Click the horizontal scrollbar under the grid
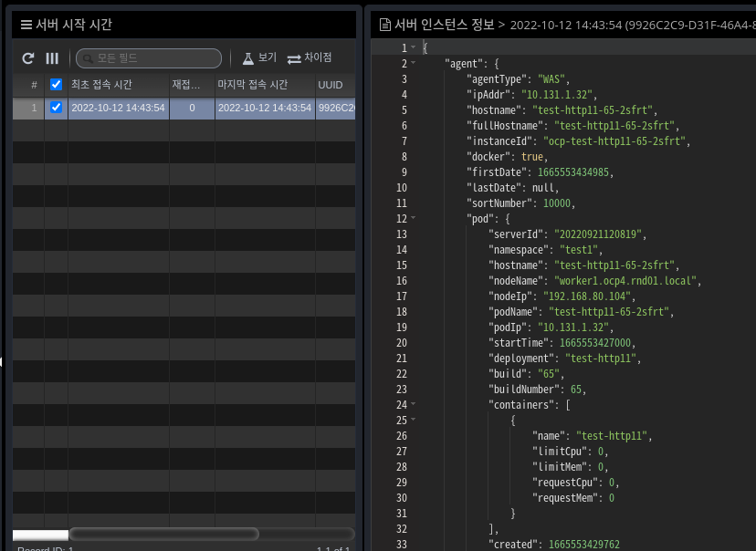The image size is (756, 551). [164, 534]
